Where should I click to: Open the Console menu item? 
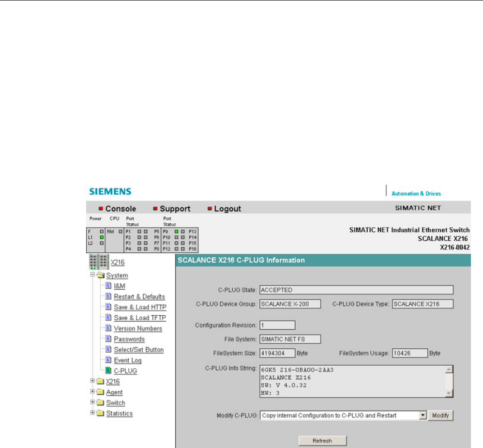(121, 209)
